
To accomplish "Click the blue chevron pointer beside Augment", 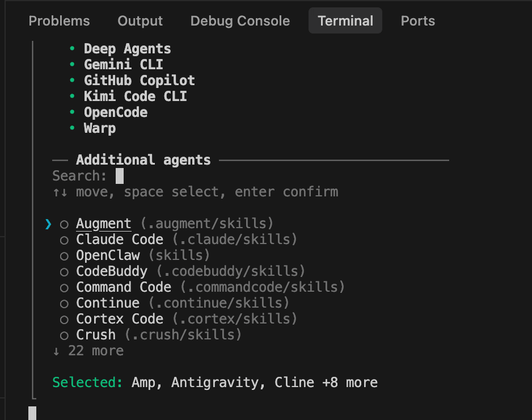I will point(48,224).
